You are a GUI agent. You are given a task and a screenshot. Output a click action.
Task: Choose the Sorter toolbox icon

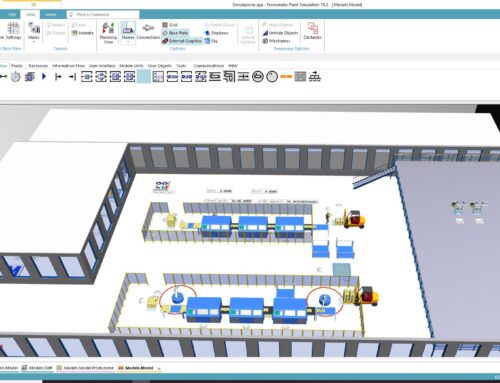coord(201,77)
